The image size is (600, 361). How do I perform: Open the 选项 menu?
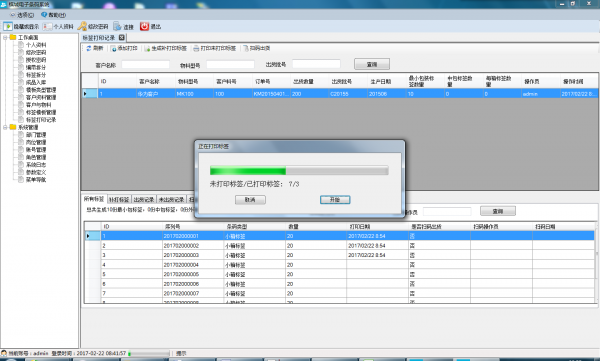coord(22,15)
